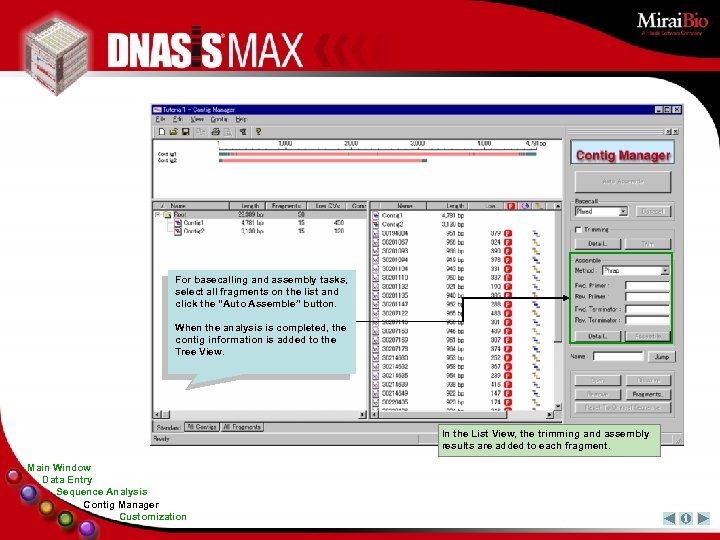Click the red P badge in row 00201067
This screenshot has height=540, width=720.
click(508, 242)
